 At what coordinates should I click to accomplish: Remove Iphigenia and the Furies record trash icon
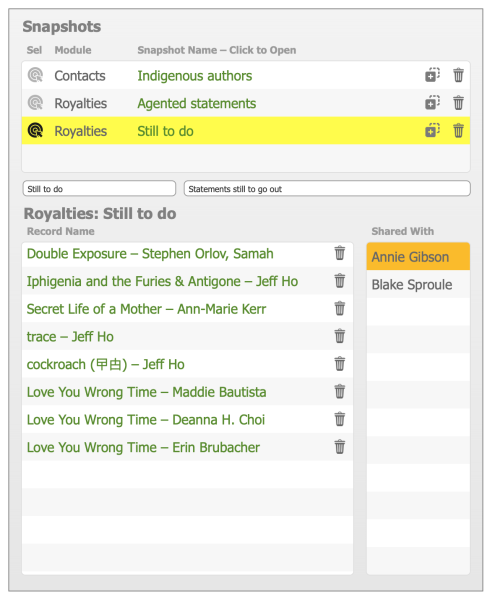(340, 280)
